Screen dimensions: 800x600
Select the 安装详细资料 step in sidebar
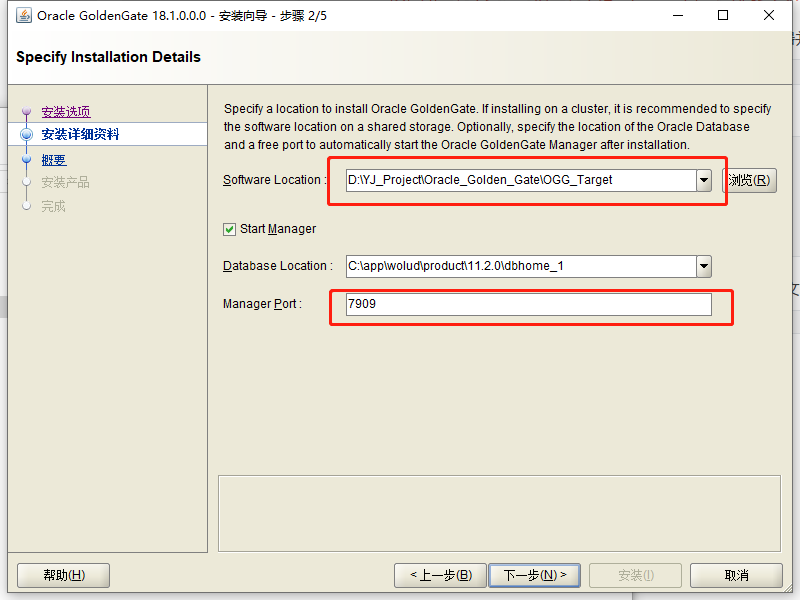pos(80,134)
